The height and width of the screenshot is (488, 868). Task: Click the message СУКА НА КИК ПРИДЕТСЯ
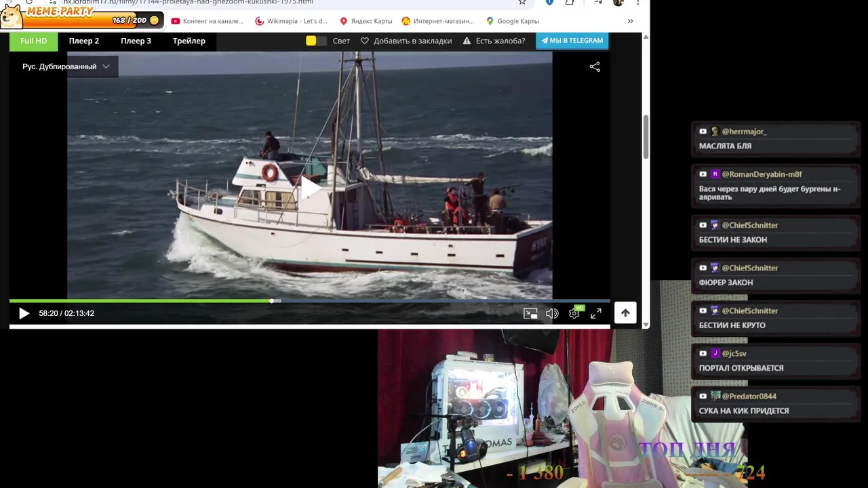(744, 411)
